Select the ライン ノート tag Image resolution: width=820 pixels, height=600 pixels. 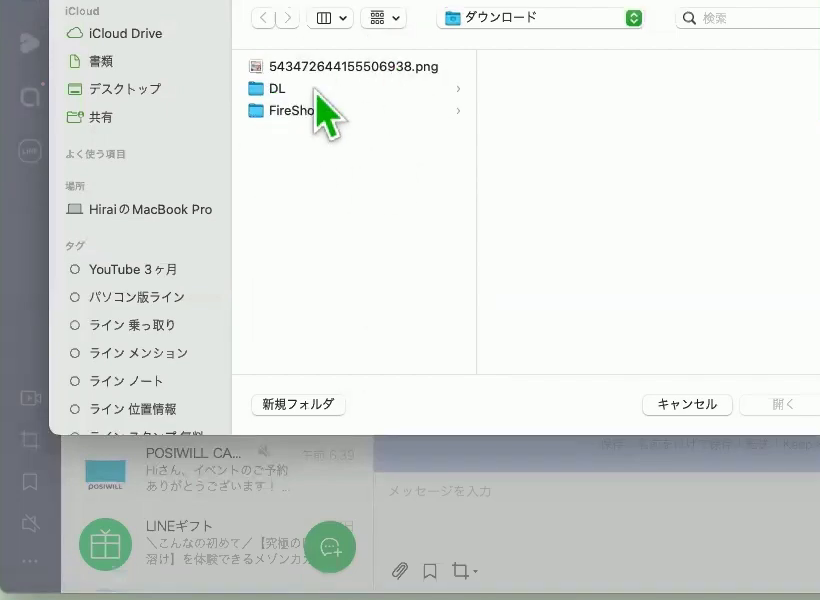tap(116, 381)
